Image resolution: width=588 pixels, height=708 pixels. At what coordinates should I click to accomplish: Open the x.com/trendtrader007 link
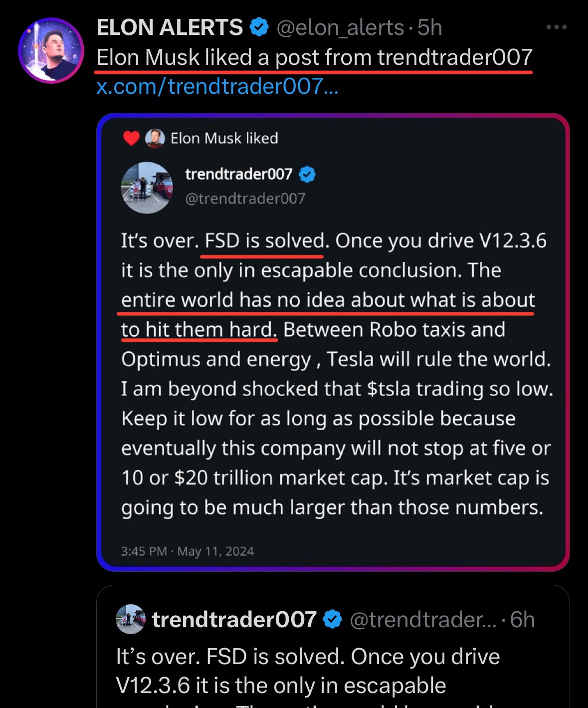(217, 86)
